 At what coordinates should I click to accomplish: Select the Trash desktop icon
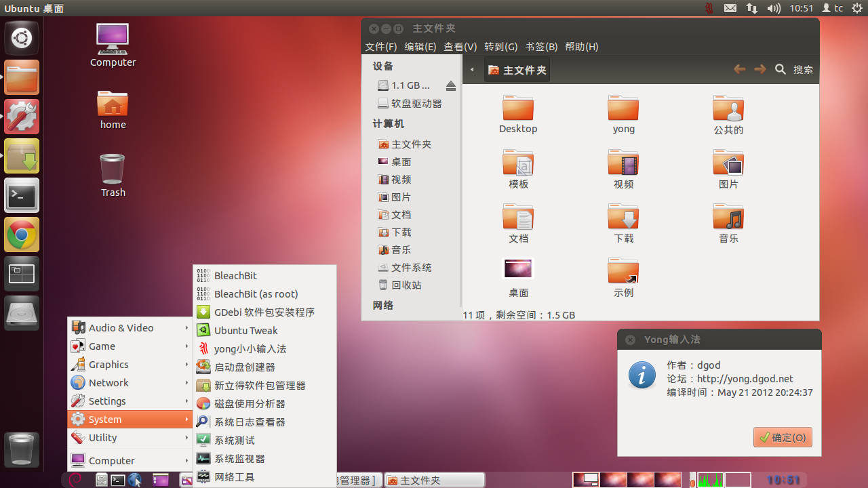click(113, 176)
